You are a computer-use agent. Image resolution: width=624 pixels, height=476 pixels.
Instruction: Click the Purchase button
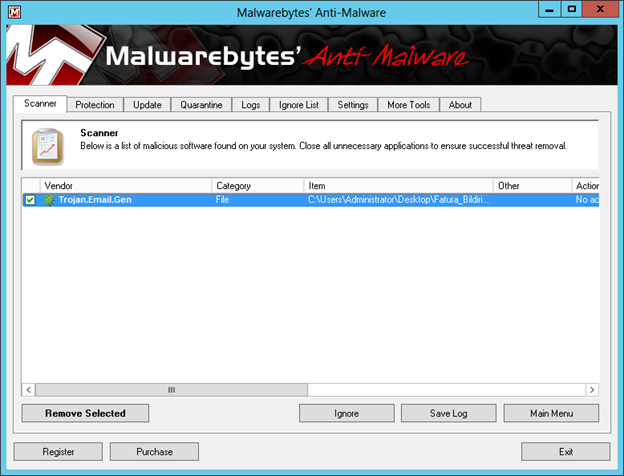click(154, 452)
